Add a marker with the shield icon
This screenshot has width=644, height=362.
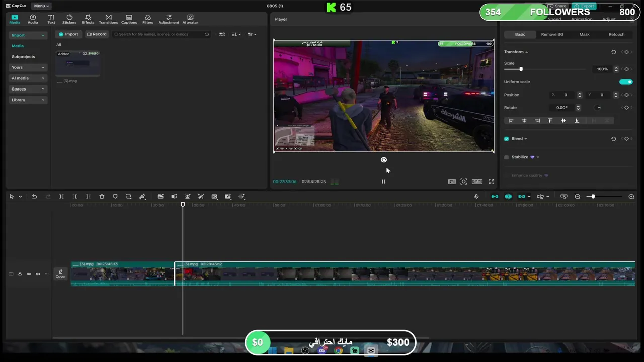click(x=115, y=197)
